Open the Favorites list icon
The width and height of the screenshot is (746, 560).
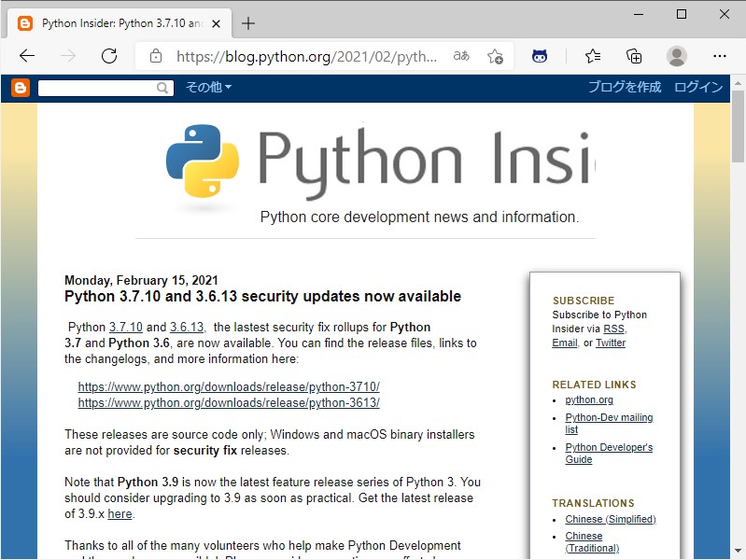[593, 56]
